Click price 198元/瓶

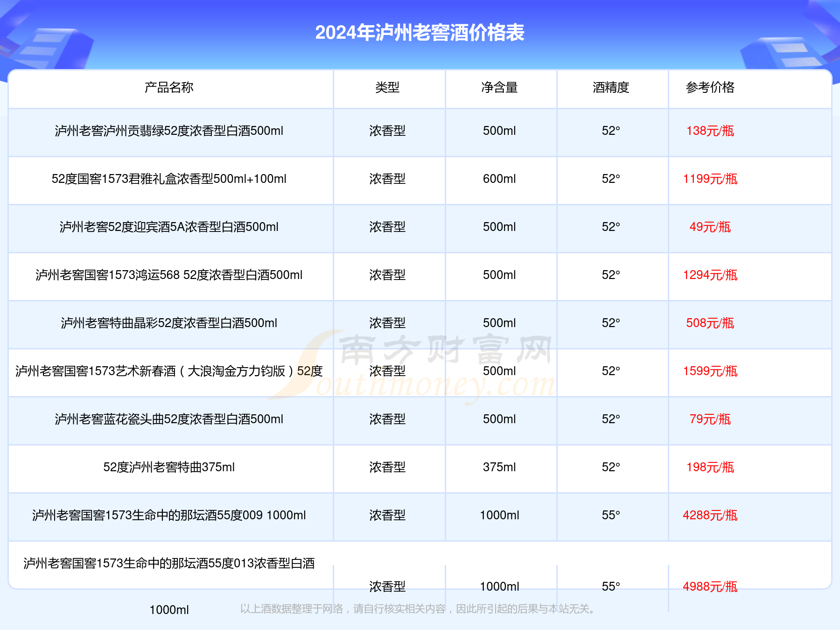[x=710, y=468]
